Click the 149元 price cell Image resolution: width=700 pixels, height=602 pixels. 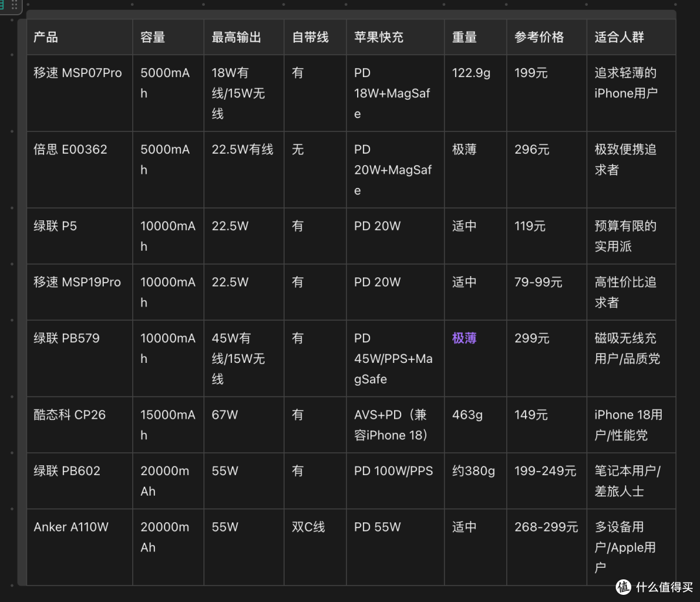546,425
